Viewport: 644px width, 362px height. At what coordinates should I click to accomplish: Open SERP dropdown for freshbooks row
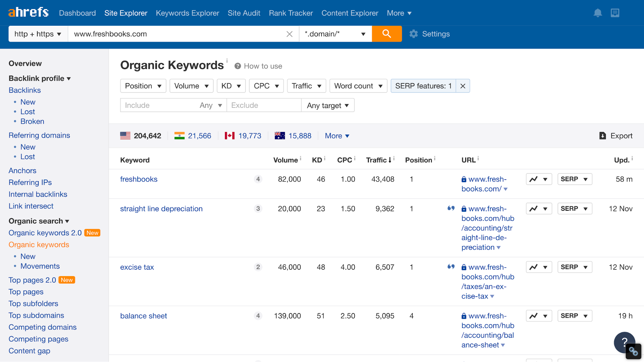click(x=574, y=179)
